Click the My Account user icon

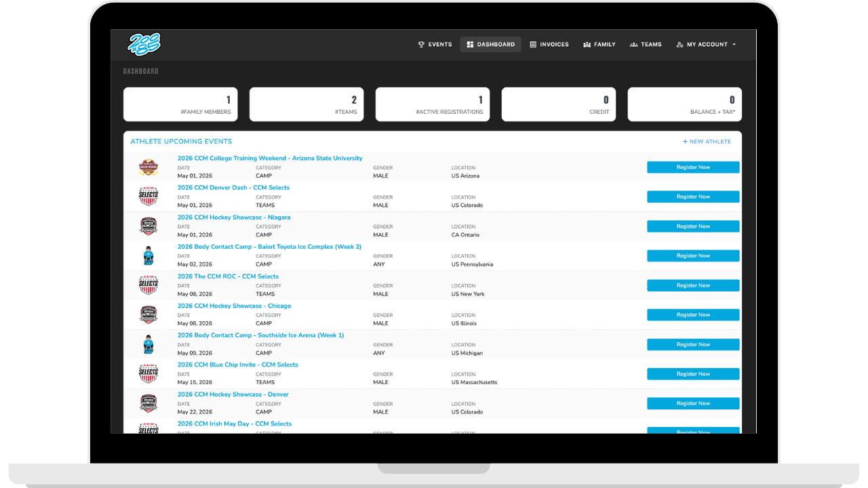[679, 45]
